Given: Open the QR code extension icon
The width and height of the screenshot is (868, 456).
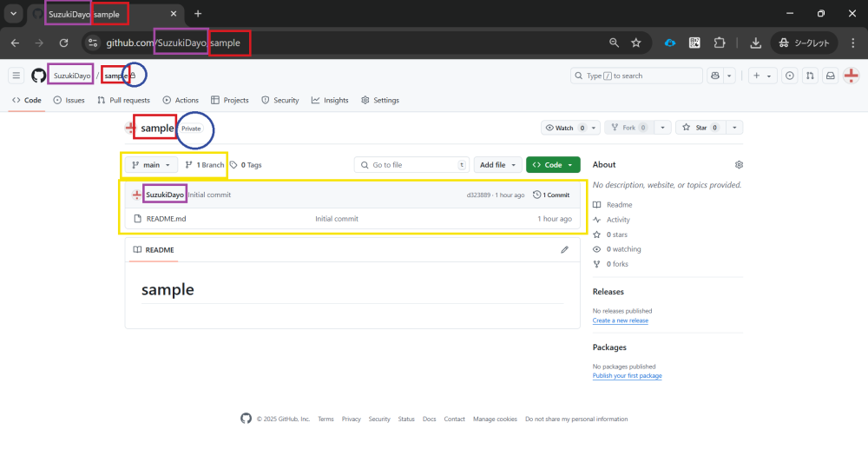Looking at the screenshot, I should point(694,43).
